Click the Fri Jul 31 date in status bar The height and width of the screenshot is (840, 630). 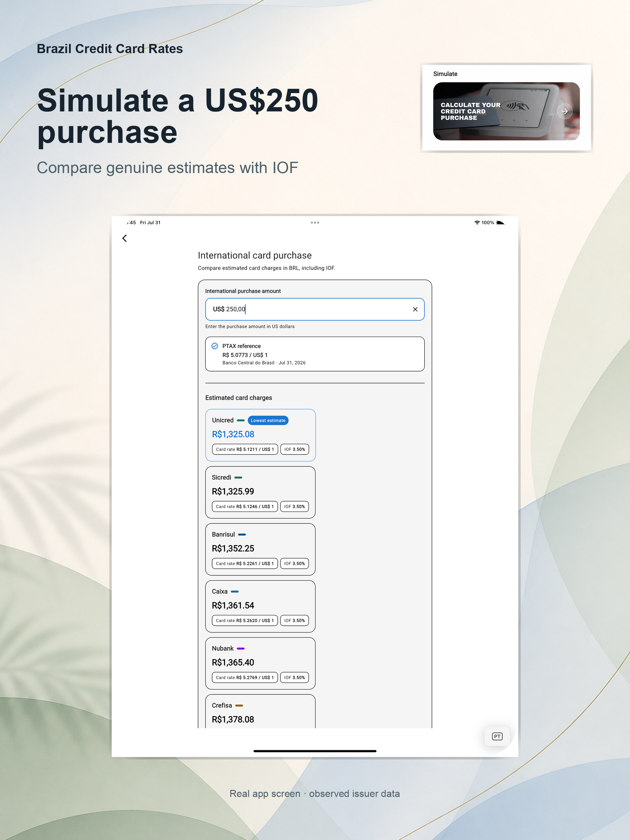150,223
